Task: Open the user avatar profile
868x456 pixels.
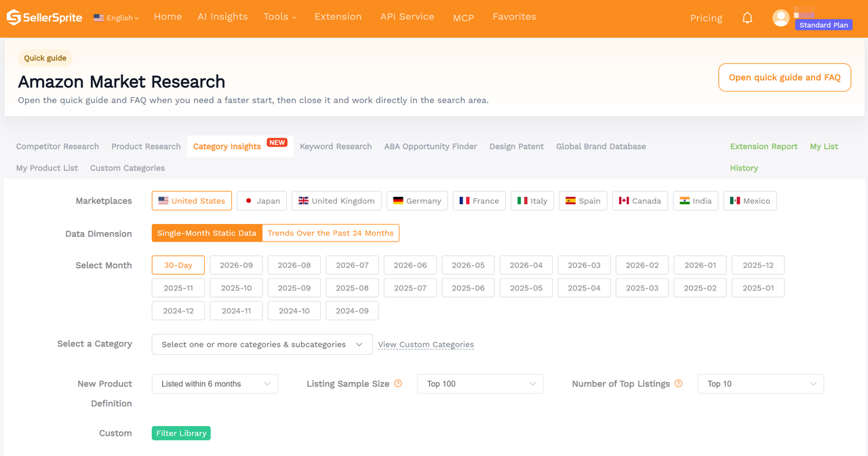Action: 781,18
